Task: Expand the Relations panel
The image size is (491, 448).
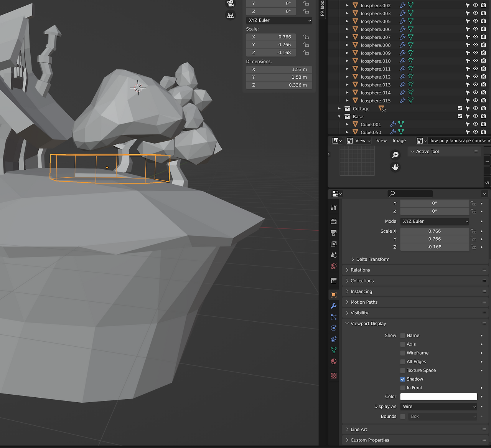Action: [360, 270]
